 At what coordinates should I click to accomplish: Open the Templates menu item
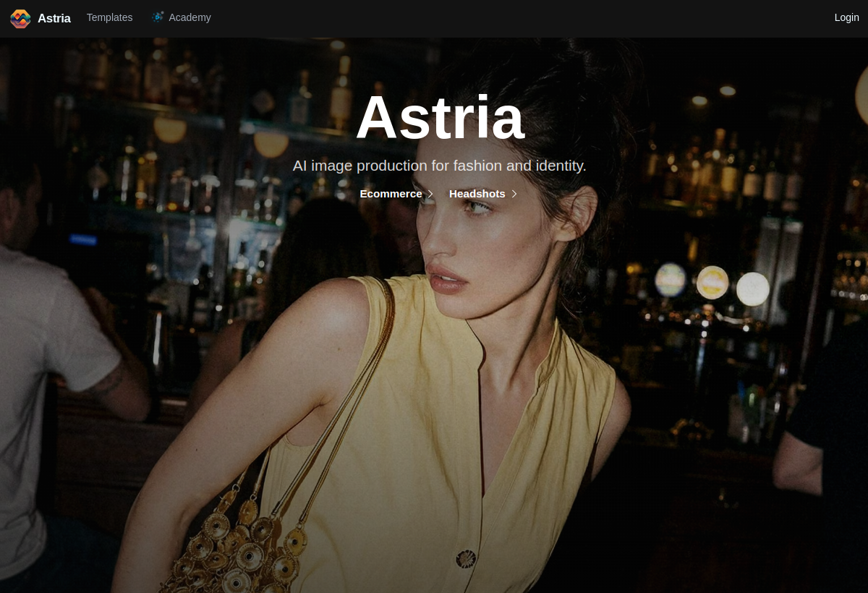pos(109,17)
